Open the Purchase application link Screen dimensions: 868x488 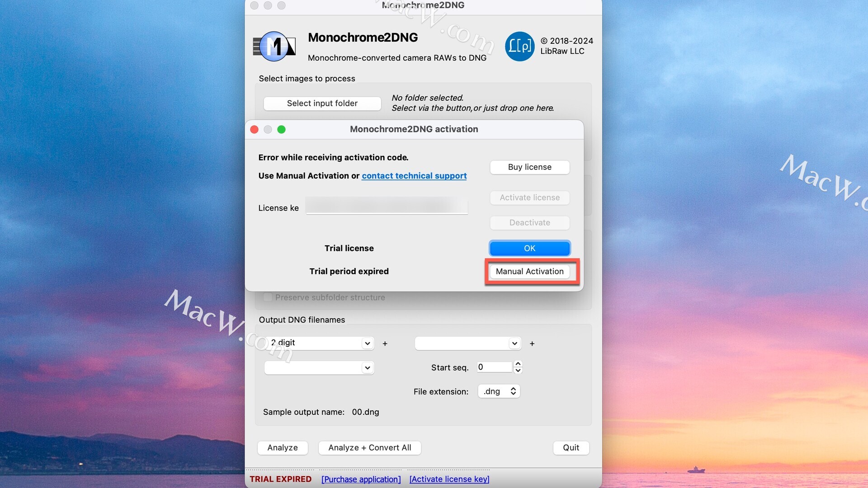[361, 479]
